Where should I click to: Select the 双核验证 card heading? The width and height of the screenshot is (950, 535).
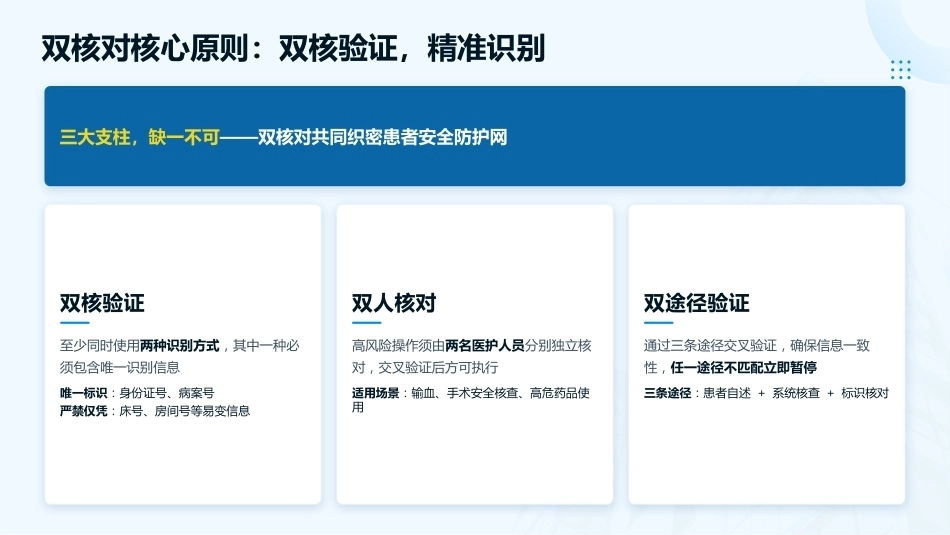(102, 303)
